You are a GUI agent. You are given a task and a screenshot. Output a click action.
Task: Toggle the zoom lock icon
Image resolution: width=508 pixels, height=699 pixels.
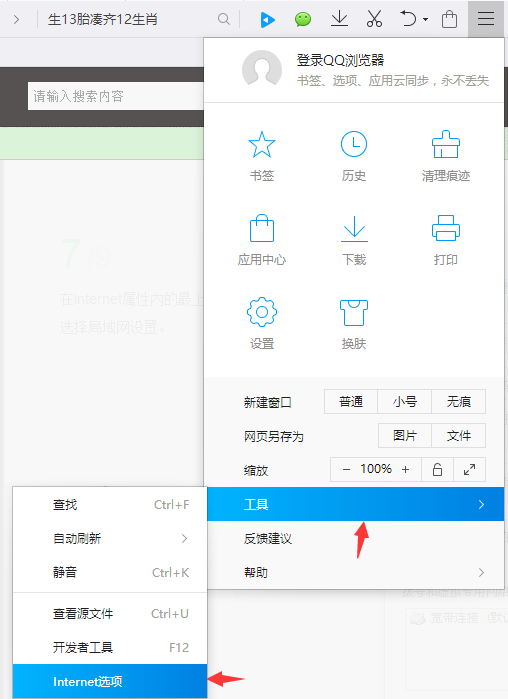pos(437,469)
